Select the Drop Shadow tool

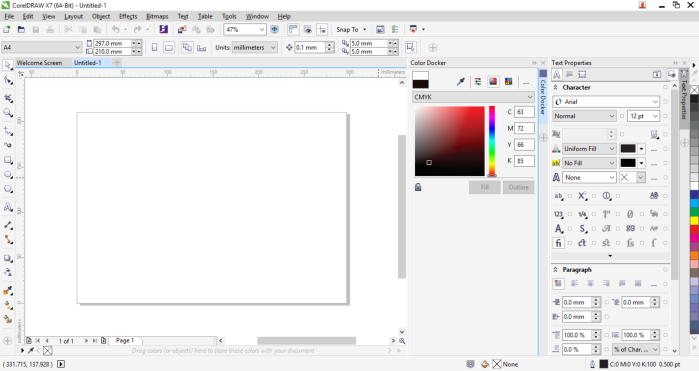8,258
